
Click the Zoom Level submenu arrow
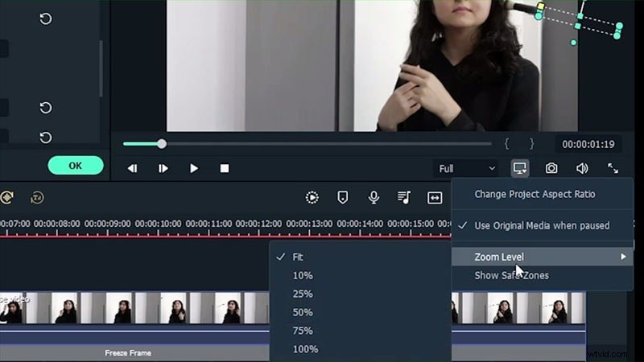tap(623, 257)
